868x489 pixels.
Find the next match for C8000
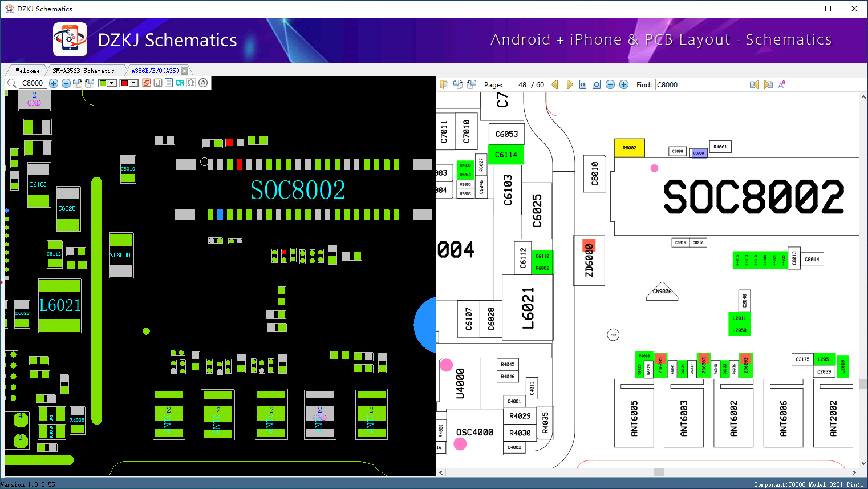[x=768, y=84]
